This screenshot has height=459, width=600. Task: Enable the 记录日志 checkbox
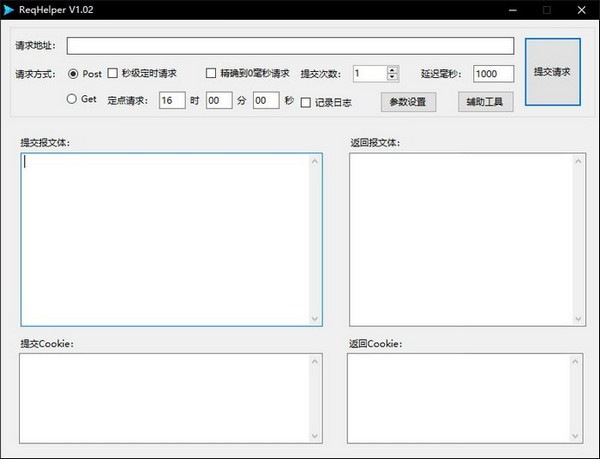coord(306,101)
